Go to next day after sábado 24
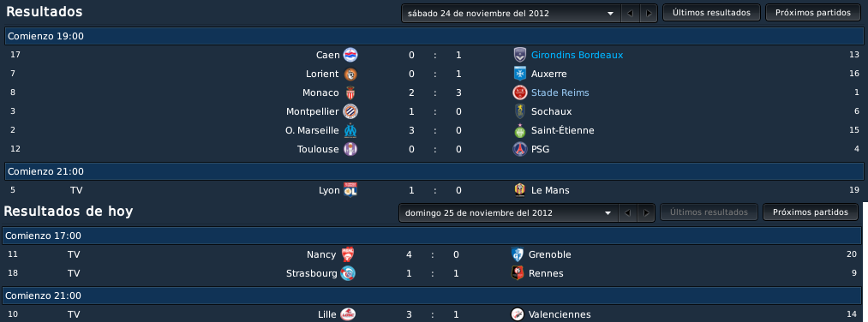This screenshot has width=868, height=322. point(649,14)
